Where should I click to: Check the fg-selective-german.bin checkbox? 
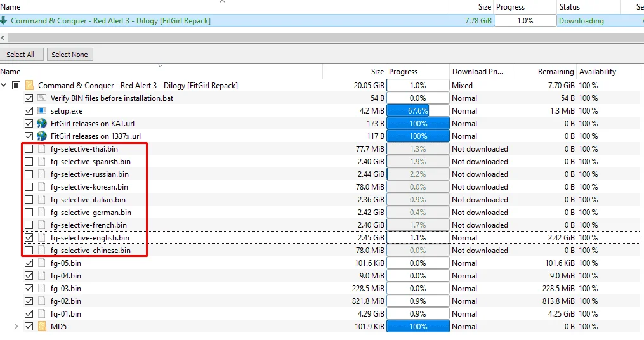pyautogui.click(x=29, y=213)
